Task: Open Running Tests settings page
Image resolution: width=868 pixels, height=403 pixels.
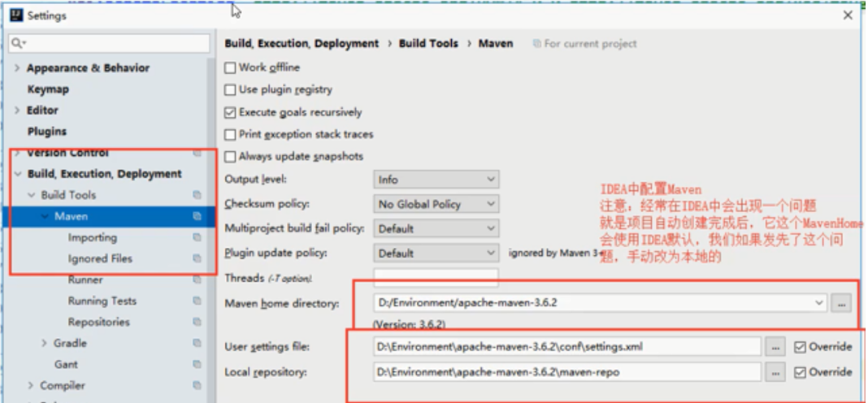Action: click(x=102, y=301)
